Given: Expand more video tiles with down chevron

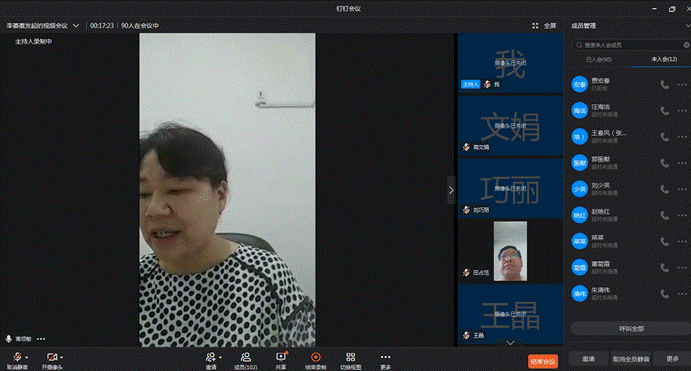Looking at the screenshot, I should coord(510,342).
